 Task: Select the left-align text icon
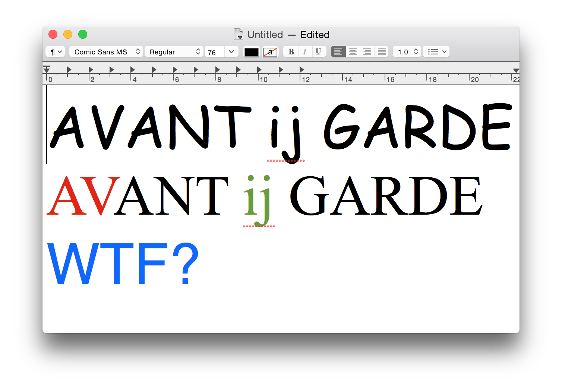[x=338, y=51]
